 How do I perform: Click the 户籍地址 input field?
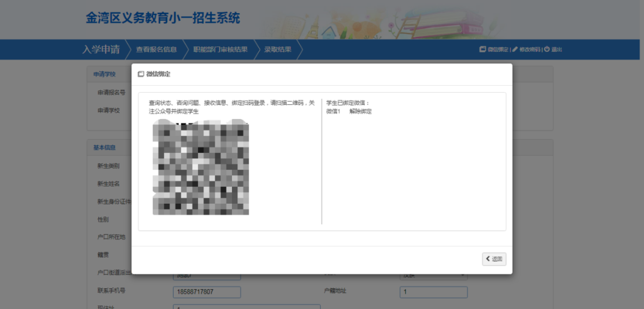(x=434, y=292)
